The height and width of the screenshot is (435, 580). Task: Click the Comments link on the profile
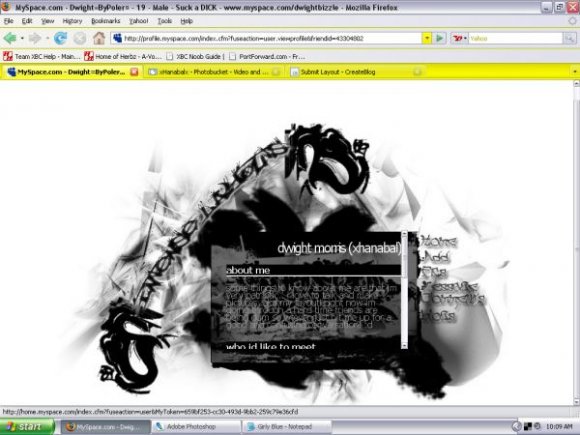(x=453, y=299)
